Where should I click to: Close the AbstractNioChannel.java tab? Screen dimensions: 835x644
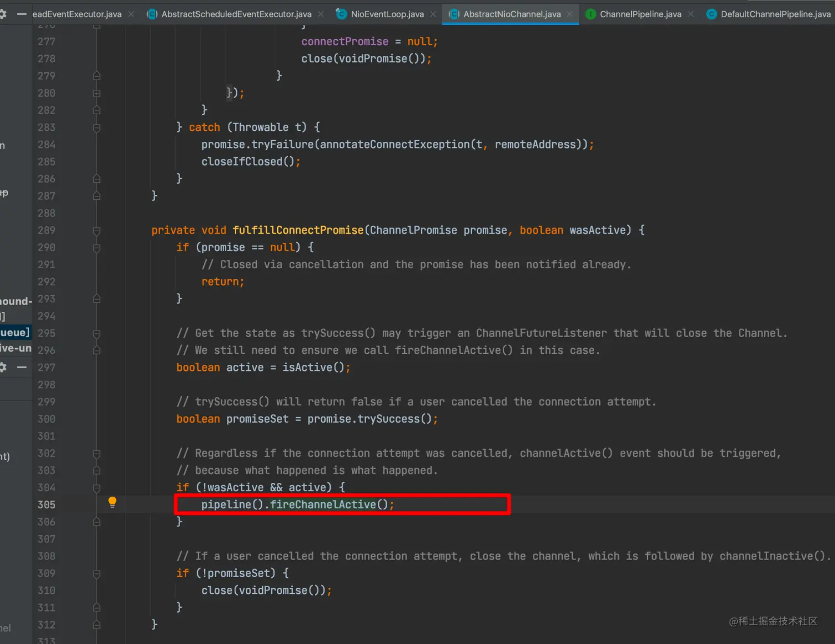click(x=569, y=14)
